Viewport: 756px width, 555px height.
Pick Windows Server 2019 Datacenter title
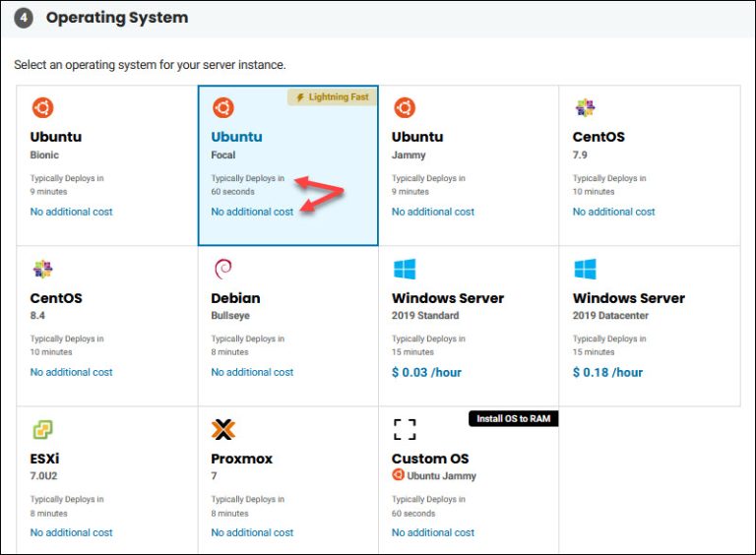[x=629, y=298]
